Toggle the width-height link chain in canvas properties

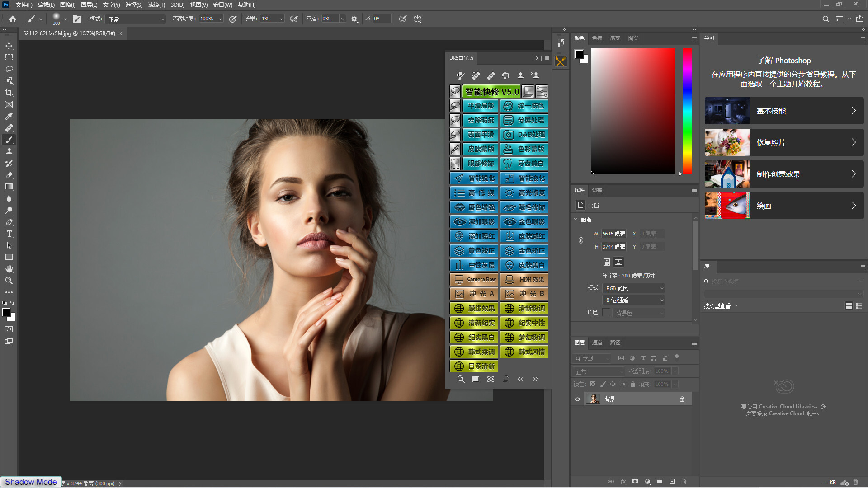click(x=580, y=240)
